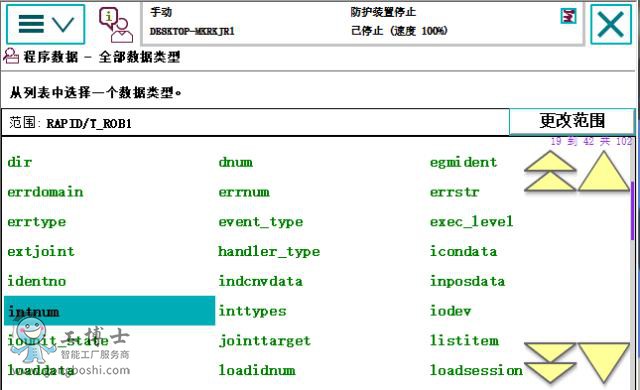The width and height of the screenshot is (640, 390).
Task: Pick the errnum data type
Action: click(244, 192)
